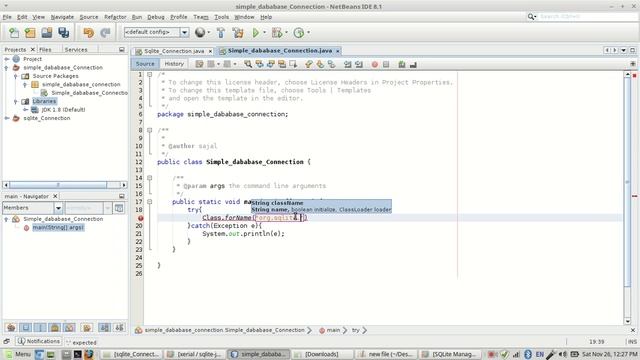Collapse the Libraries tree node
The image size is (640, 360).
(x=16, y=101)
